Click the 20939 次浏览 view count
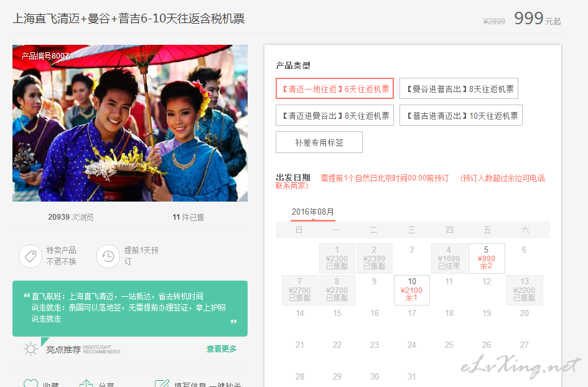 [x=70, y=217]
